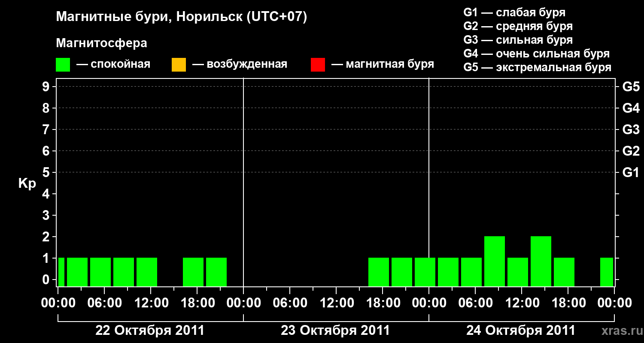This screenshot has height=343, width=644.
Task: Click the '2' tick label on Kp axis
Action: (x=47, y=237)
